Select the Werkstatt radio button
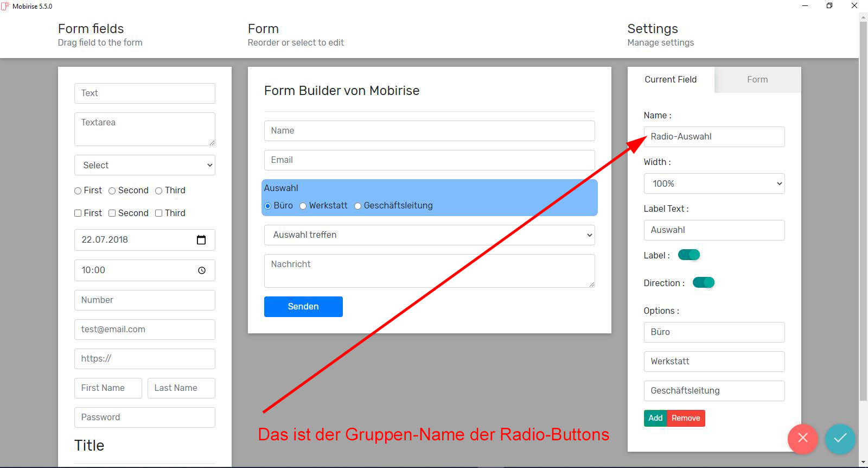The height and width of the screenshot is (468, 868). (x=303, y=206)
